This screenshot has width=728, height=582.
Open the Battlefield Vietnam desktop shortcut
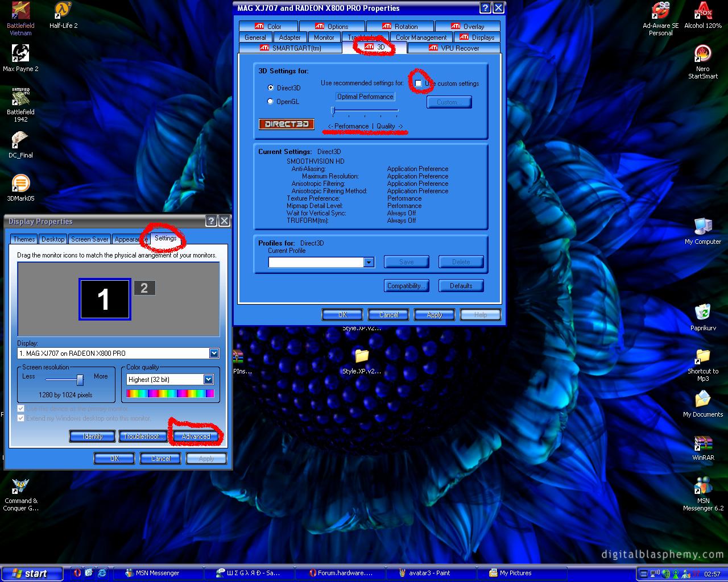[x=20, y=19]
